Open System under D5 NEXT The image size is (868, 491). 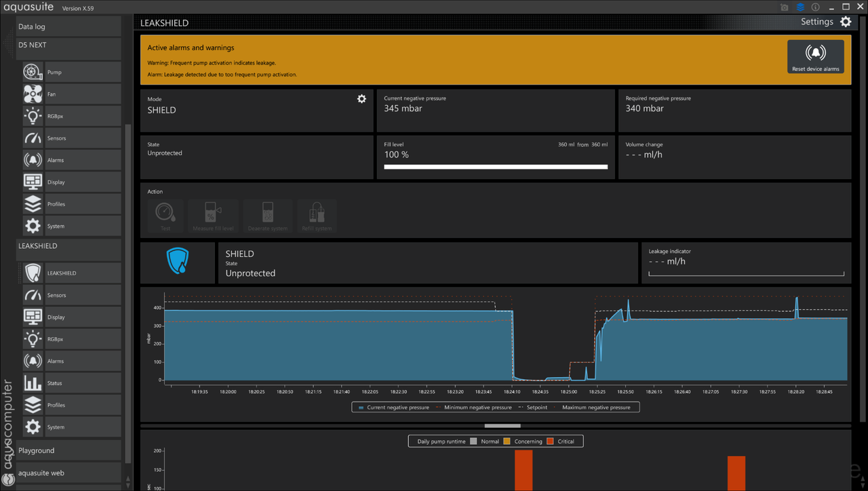[x=71, y=226]
